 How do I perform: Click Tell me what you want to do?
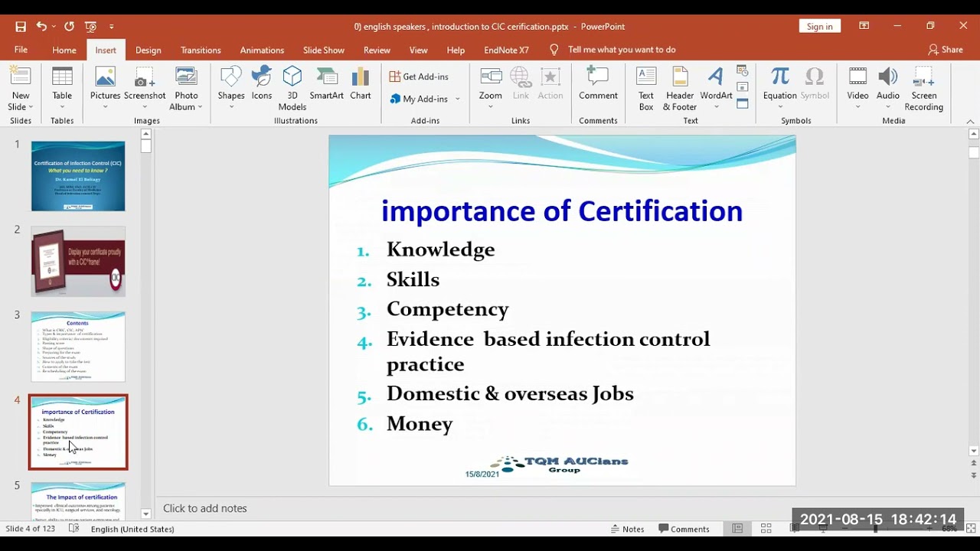pos(622,50)
